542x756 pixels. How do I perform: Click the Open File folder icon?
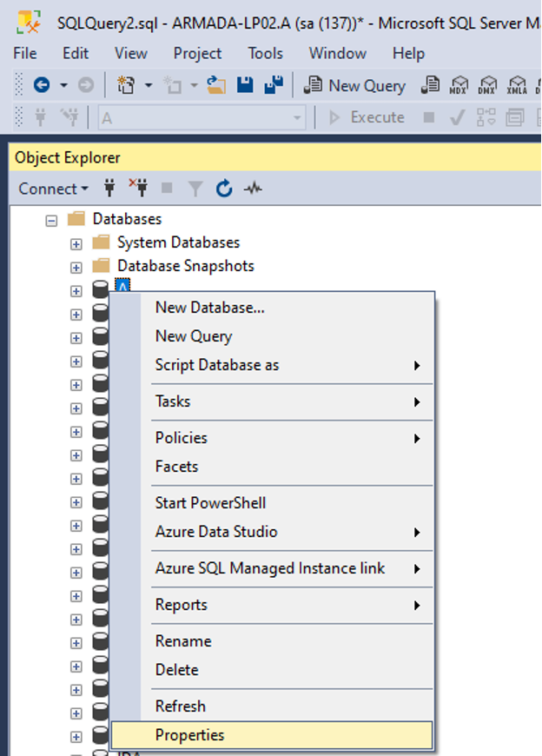coord(216,85)
